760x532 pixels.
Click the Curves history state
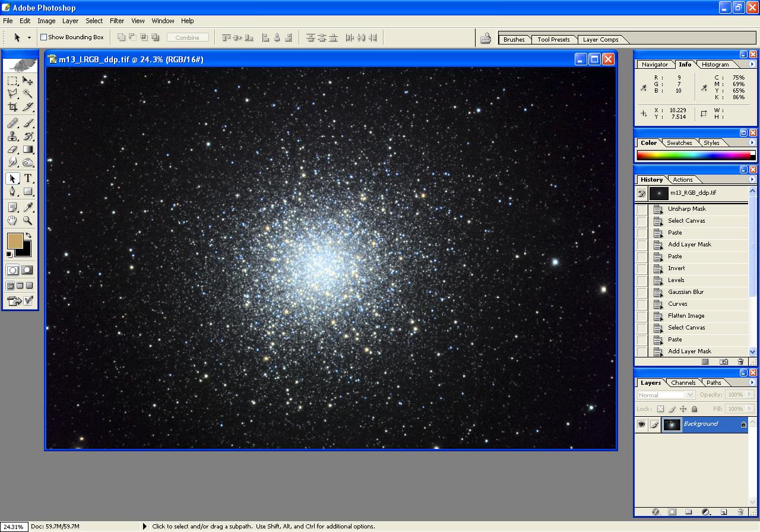(677, 304)
